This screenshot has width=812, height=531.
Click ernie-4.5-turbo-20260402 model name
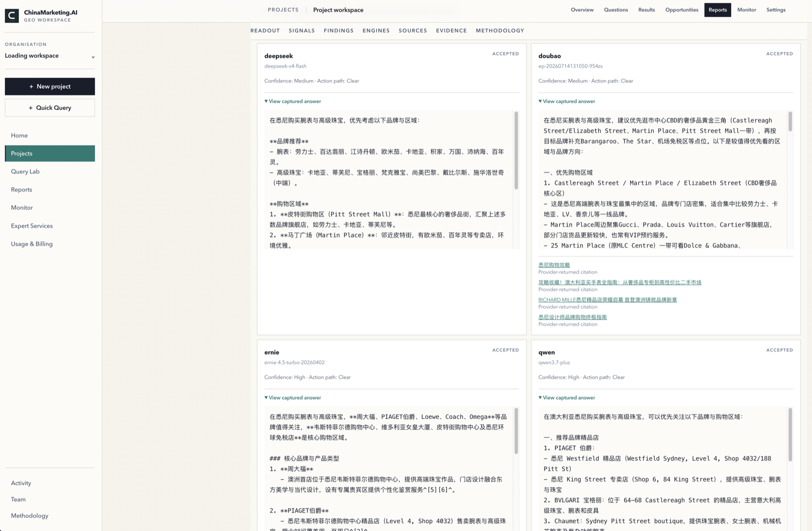coord(294,362)
